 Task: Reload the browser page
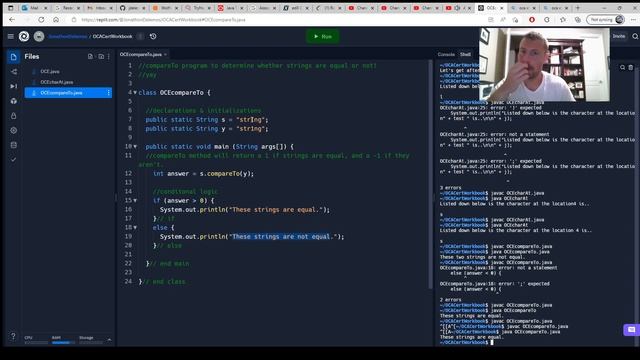41,20
